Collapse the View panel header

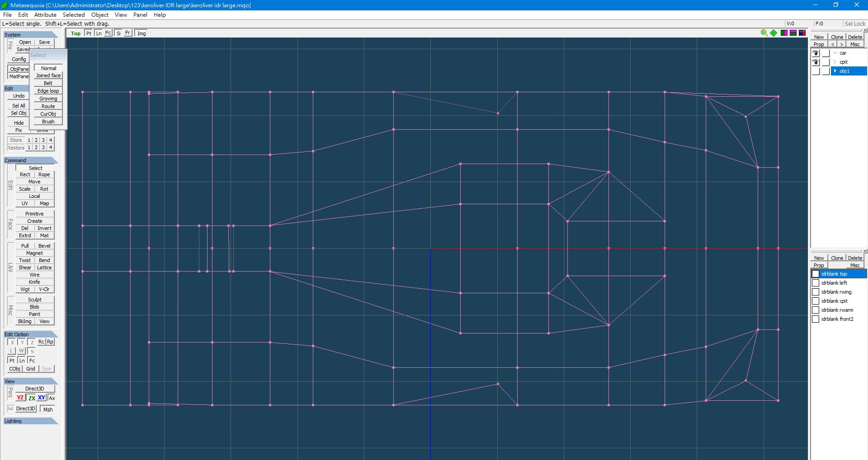pos(31,381)
